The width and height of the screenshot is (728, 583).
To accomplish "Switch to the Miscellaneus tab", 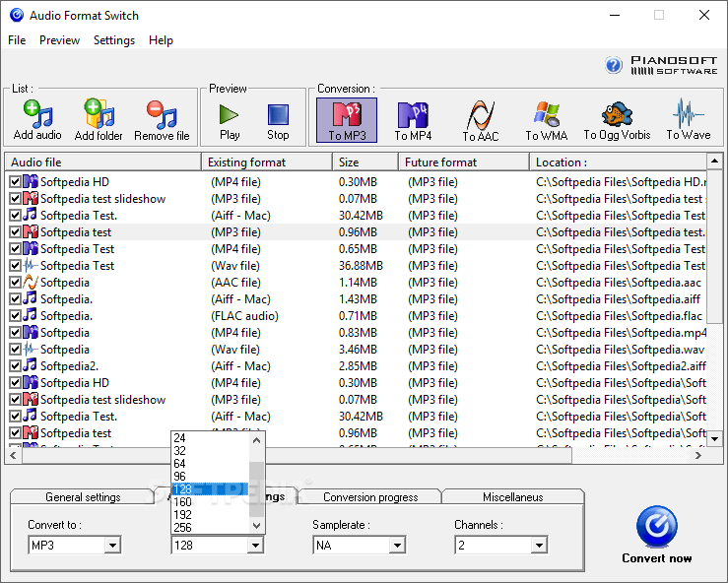I will pos(512,496).
